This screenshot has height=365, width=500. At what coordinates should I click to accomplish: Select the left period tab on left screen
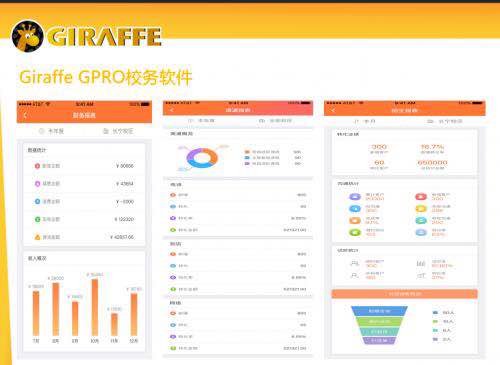(x=51, y=131)
